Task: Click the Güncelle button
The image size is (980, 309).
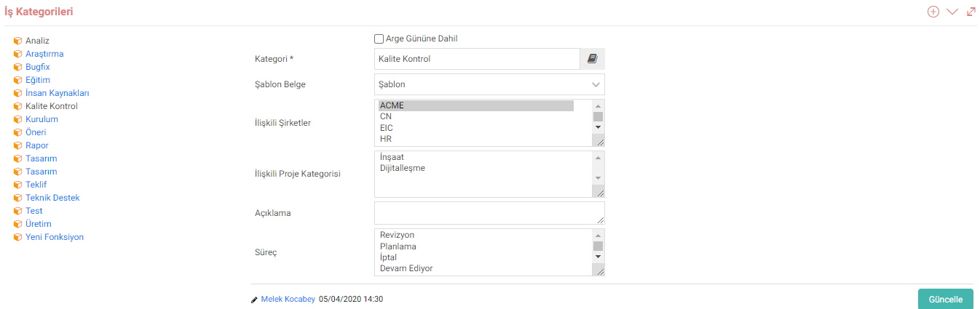Action: [x=946, y=300]
